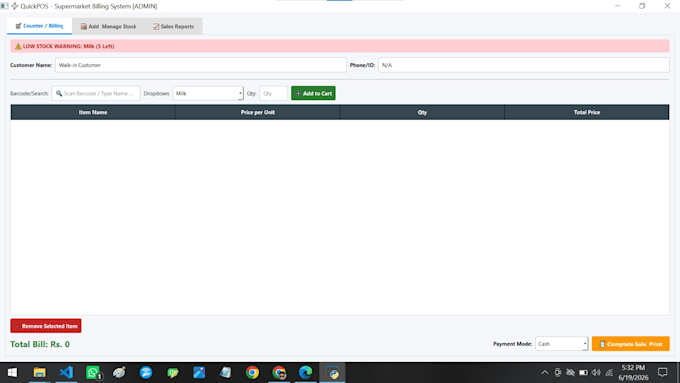
Task: Click the Phone/ID input field
Action: [x=523, y=65]
